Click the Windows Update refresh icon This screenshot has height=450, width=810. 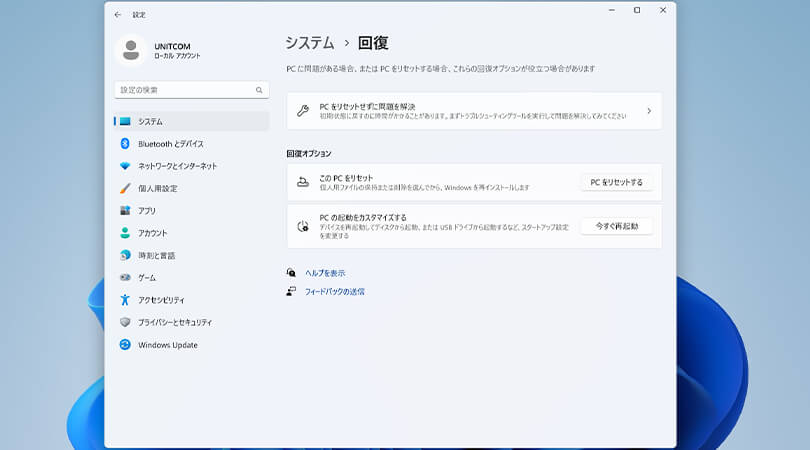coord(125,345)
